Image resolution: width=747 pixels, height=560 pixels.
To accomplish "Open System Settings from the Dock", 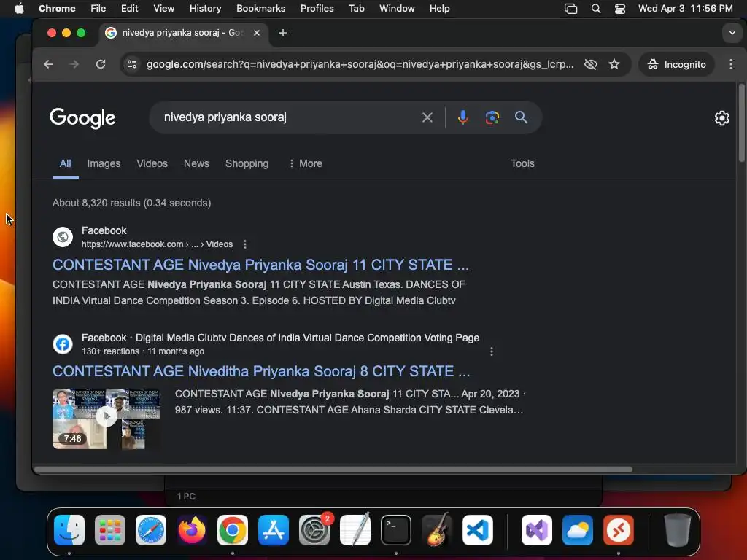I will coord(314,530).
